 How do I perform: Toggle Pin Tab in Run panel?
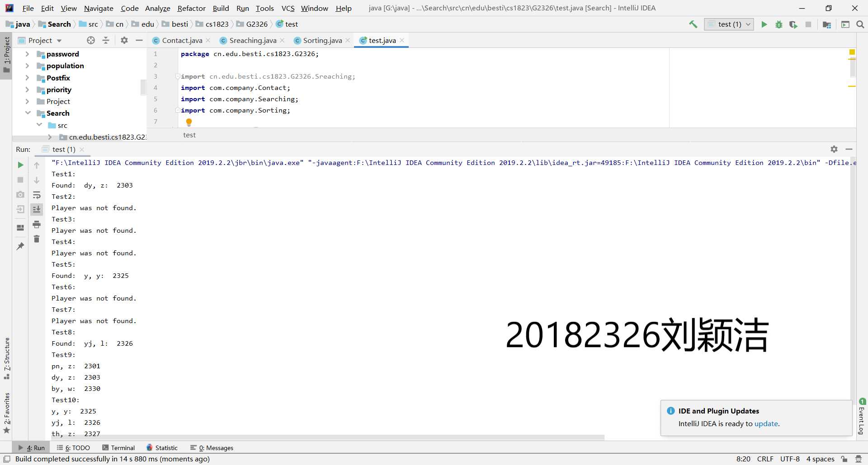coord(20,246)
